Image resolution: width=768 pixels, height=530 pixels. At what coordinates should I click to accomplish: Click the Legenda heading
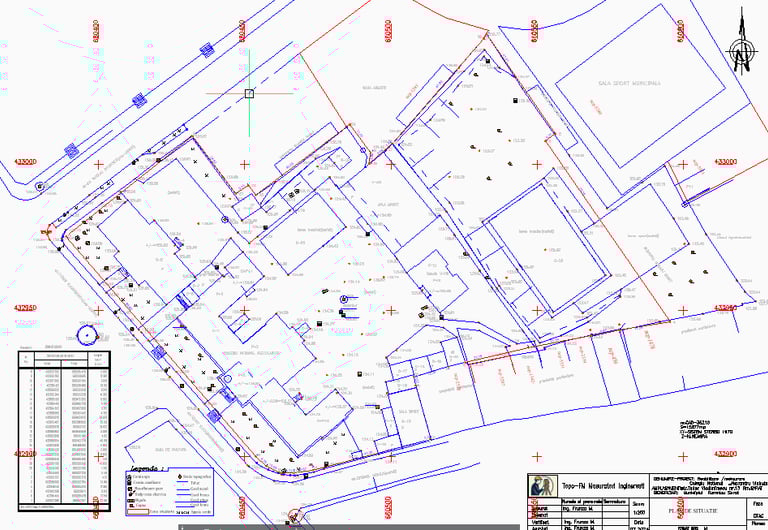[147, 469]
